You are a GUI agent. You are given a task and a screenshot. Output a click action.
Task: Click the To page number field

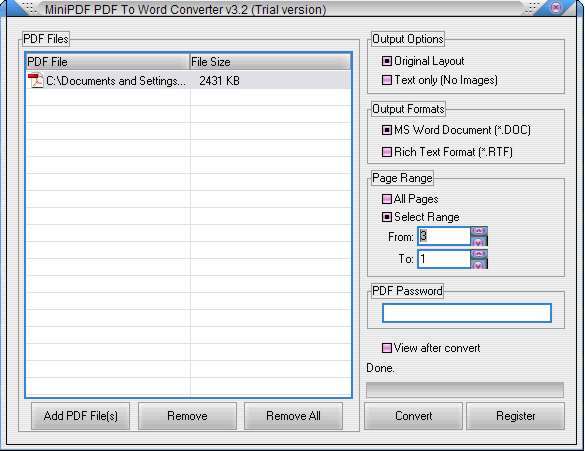click(x=444, y=259)
